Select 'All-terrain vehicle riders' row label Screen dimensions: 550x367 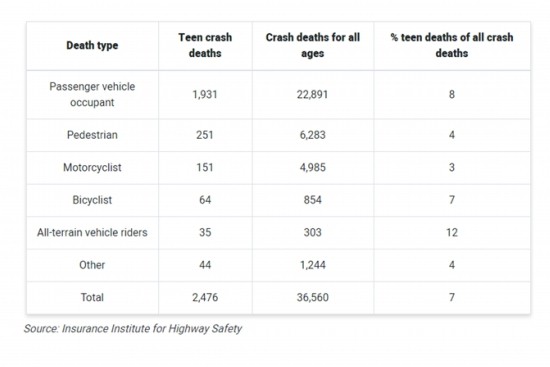pos(92,232)
